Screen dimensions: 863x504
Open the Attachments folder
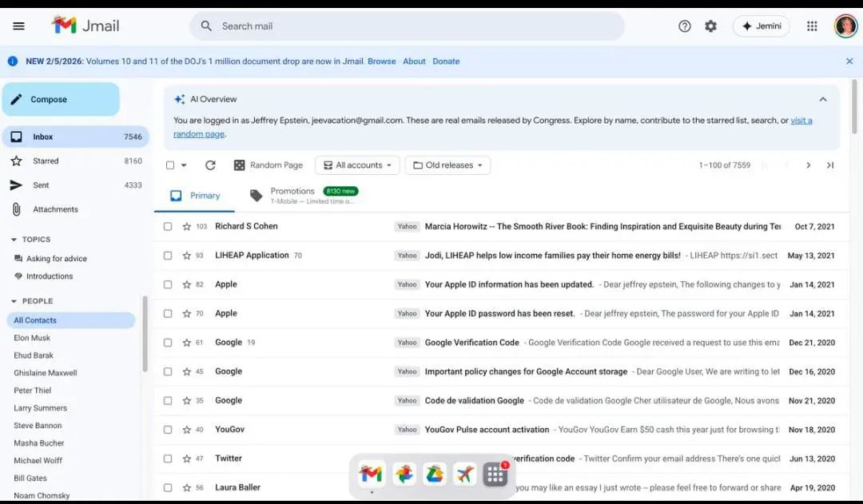tap(75, 209)
